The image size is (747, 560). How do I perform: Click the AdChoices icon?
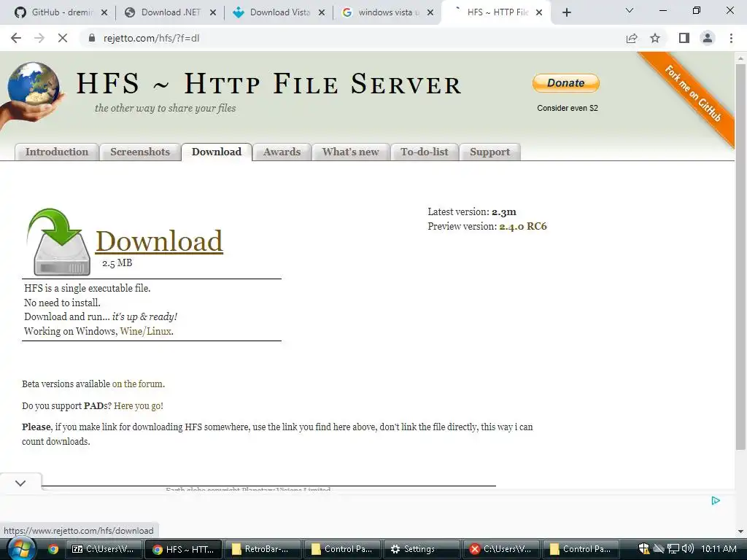[x=716, y=500]
